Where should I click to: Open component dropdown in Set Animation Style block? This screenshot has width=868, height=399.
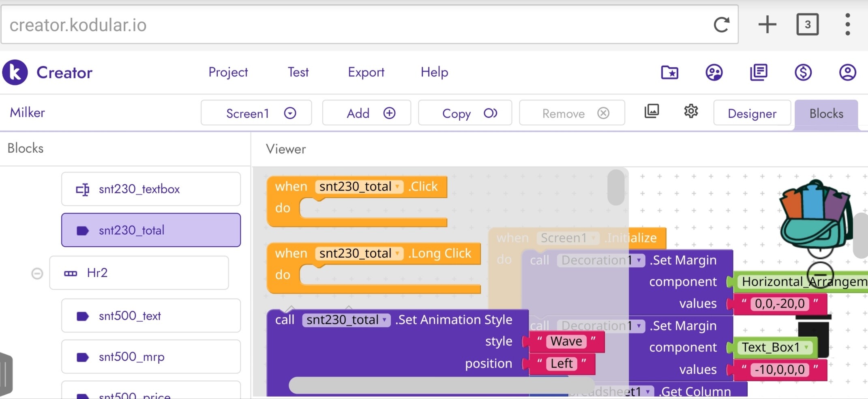pos(346,320)
